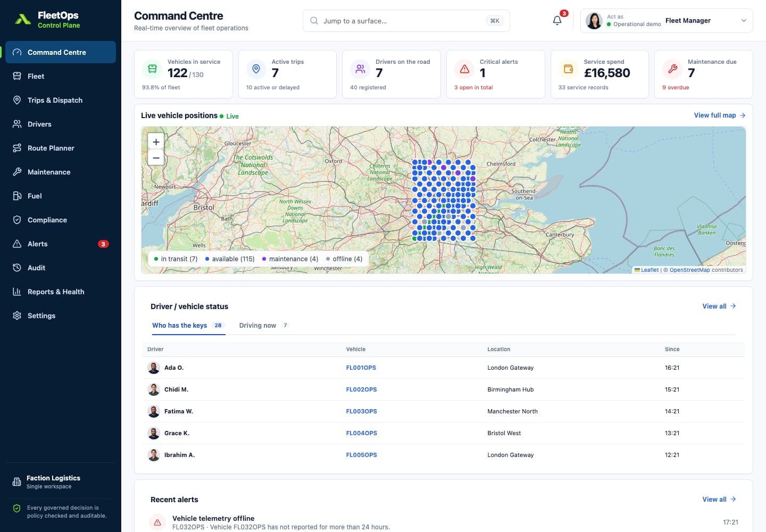Click Chidi M. driver avatar
This screenshot has height=532, width=766.
[x=154, y=389]
